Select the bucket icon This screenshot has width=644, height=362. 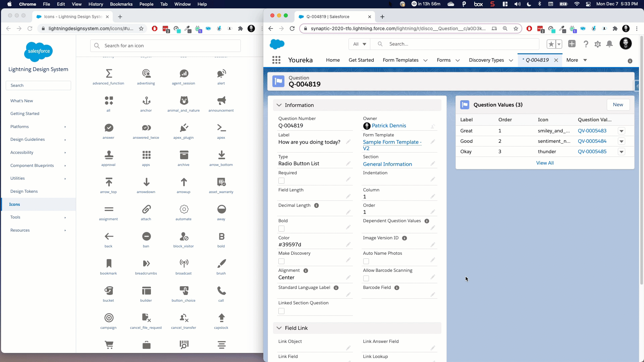109,291
